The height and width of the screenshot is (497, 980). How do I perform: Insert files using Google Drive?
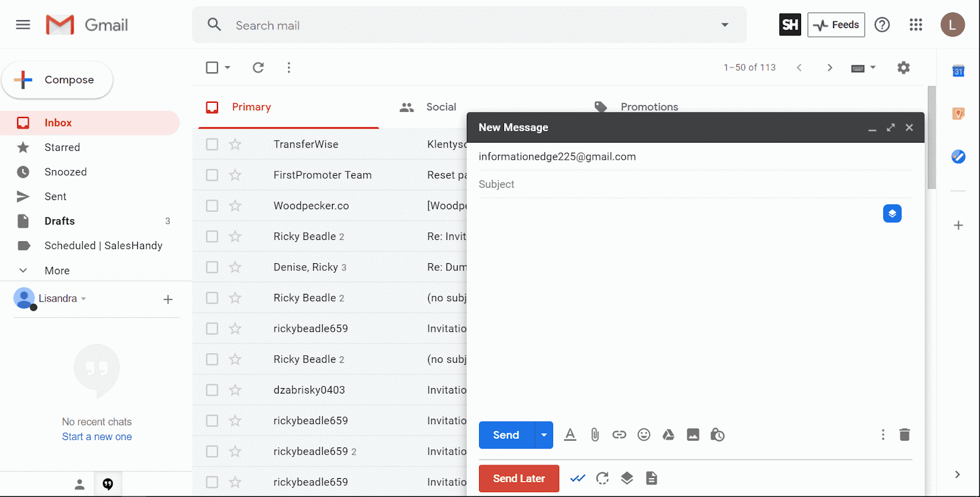click(668, 435)
